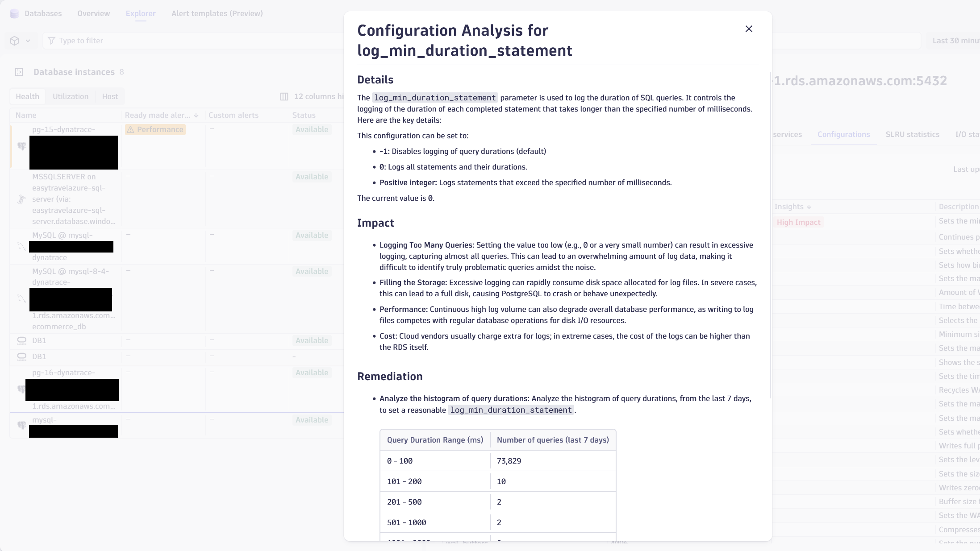Click the High Impact insight badge

click(798, 222)
